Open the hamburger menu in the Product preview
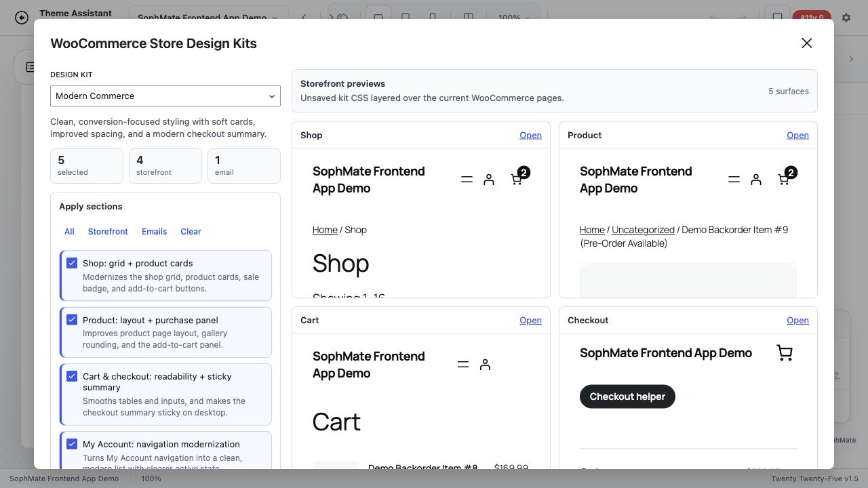Image resolution: width=868 pixels, height=488 pixels. click(734, 180)
